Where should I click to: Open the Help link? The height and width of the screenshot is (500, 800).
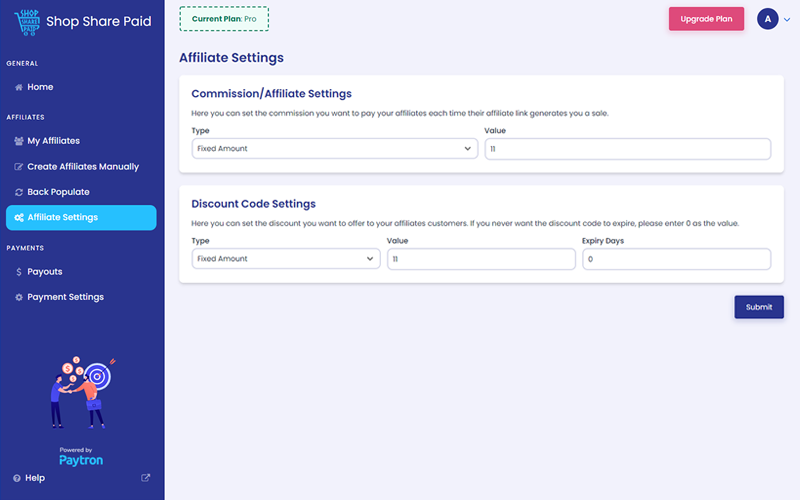pos(35,478)
